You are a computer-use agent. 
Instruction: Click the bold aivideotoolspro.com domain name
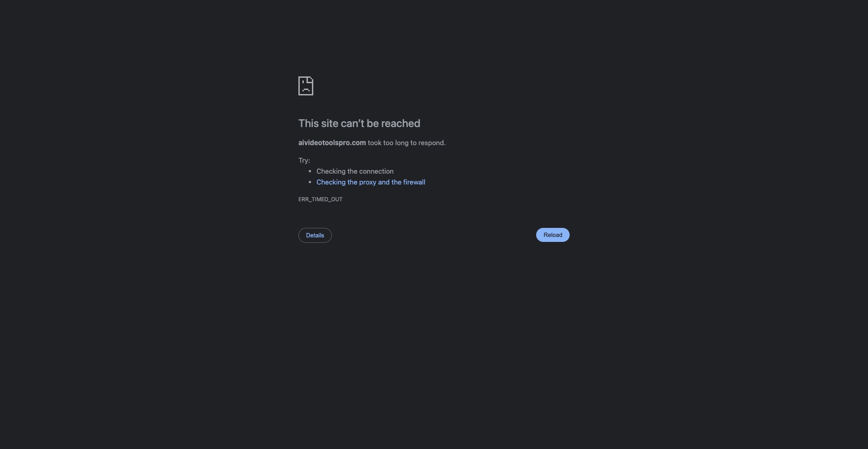pos(332,143)
